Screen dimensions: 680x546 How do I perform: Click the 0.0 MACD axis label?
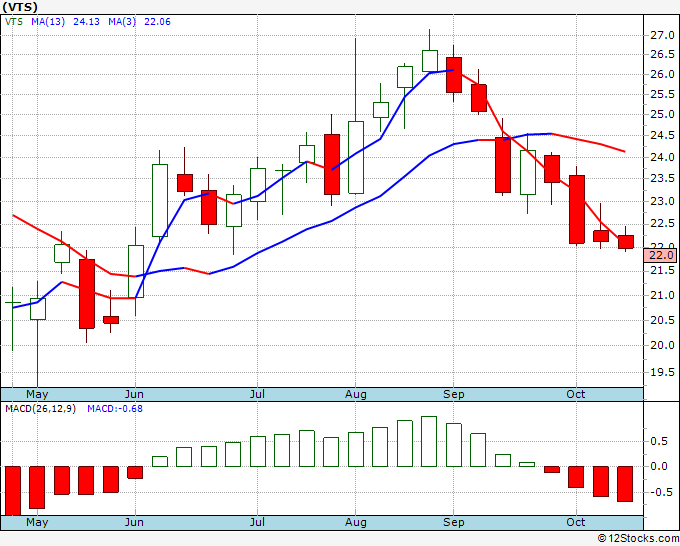pyautogui.click(x=659, y=467)
